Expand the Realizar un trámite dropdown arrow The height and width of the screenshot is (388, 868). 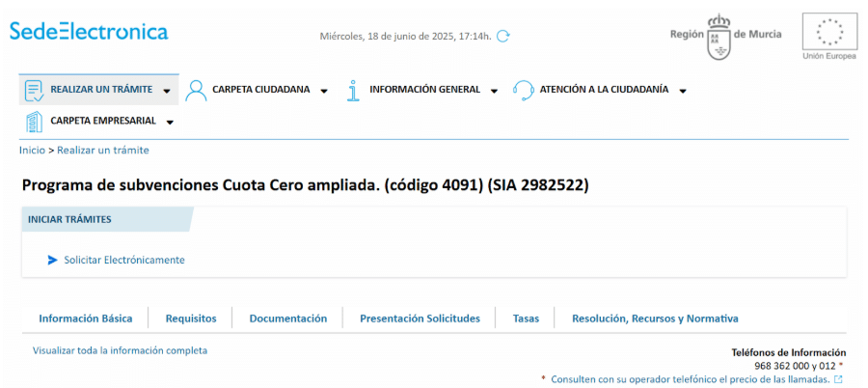(x=167, y=91)
